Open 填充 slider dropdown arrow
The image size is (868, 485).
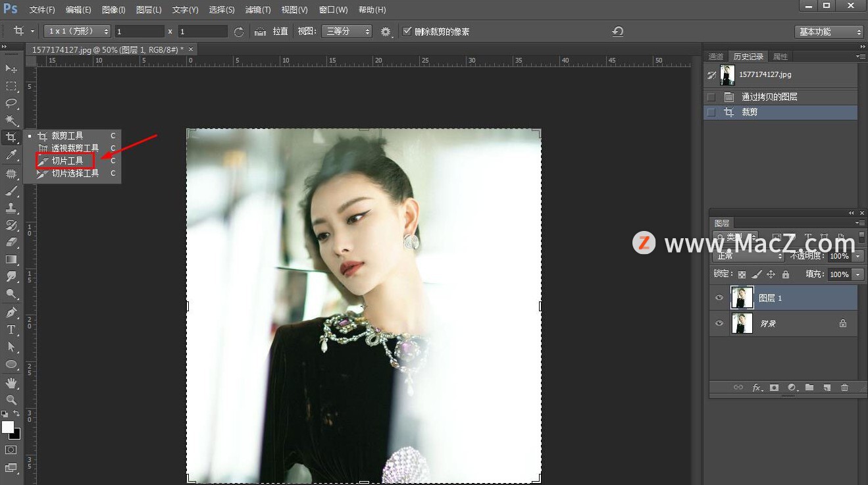pyautogui.click(x=858, y=274)
